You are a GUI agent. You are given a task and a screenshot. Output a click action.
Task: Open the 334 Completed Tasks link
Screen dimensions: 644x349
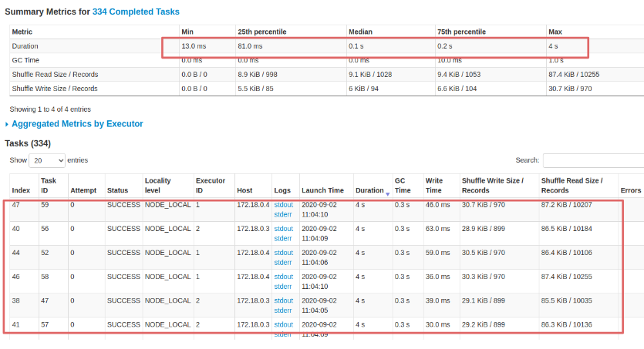pos(136,12)
